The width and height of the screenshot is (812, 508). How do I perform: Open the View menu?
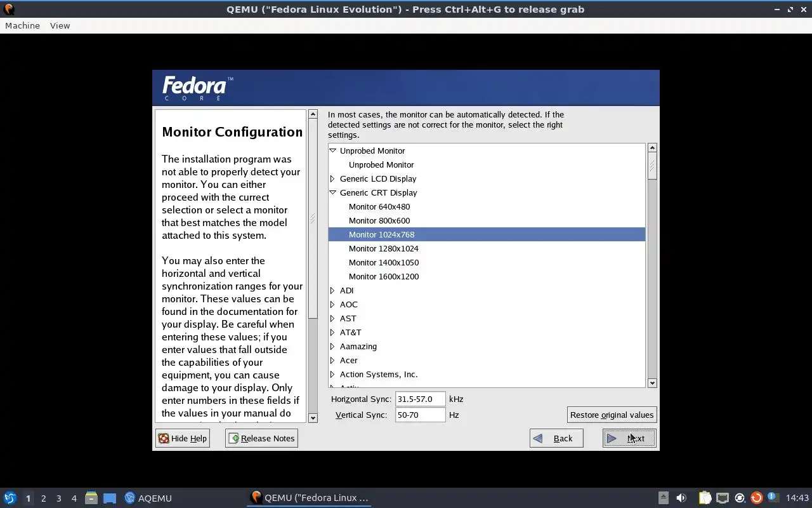click(60, 25)
